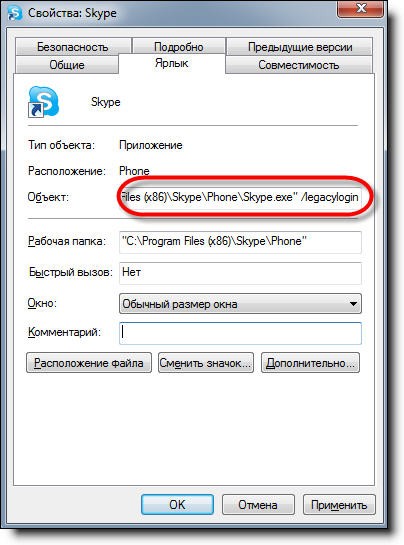The width and height of the screenshot is (404, 545).
Task: Click the Расположение файла button
Action: [x=89, y=363]
